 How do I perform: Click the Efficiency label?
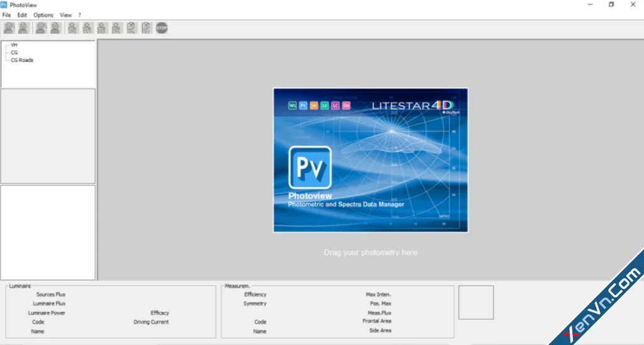coord(255,295)
